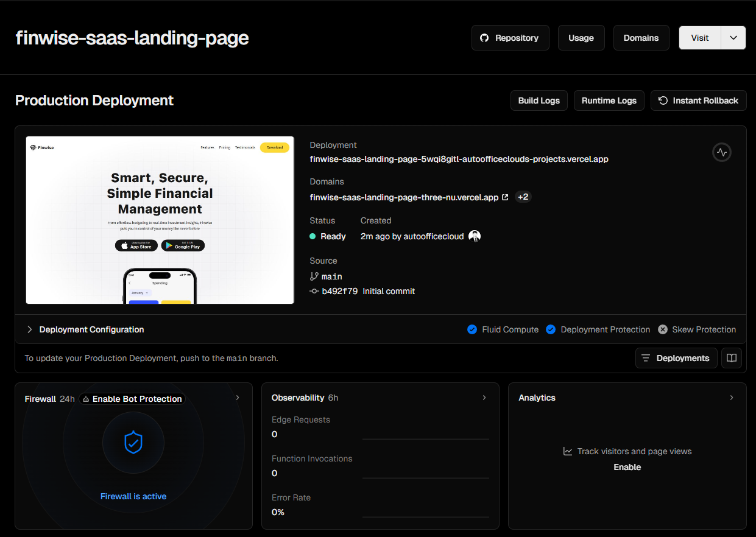Click the Skew Protection disabled indicator
The width and height of the screenshot is (756, 537).
[x=663, y=329]
